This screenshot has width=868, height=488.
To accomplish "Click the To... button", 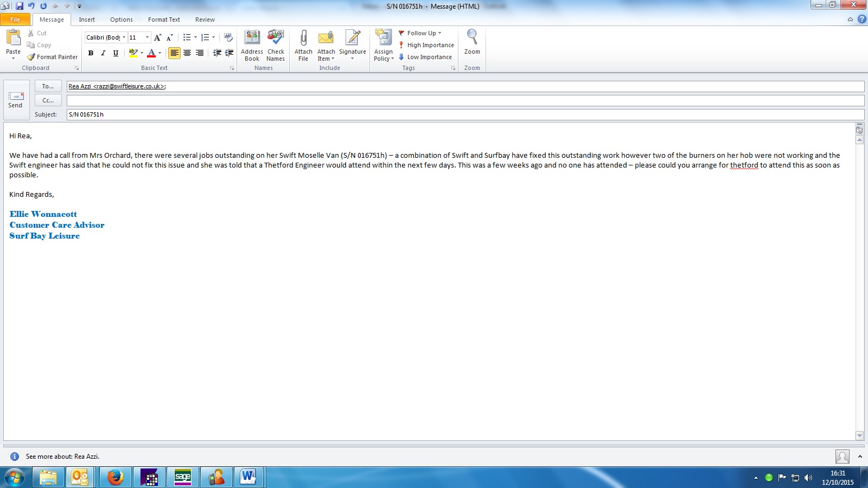I will click(x=48, y=86).
